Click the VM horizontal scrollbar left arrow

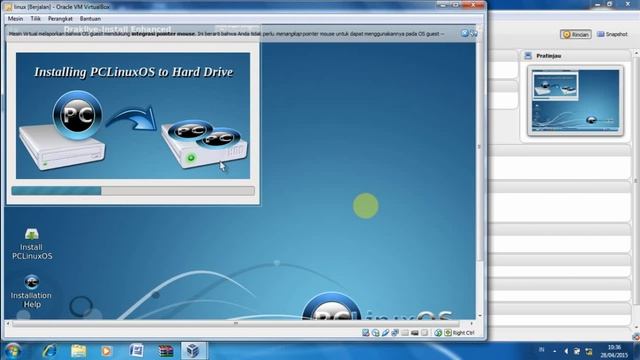(8, 323)
